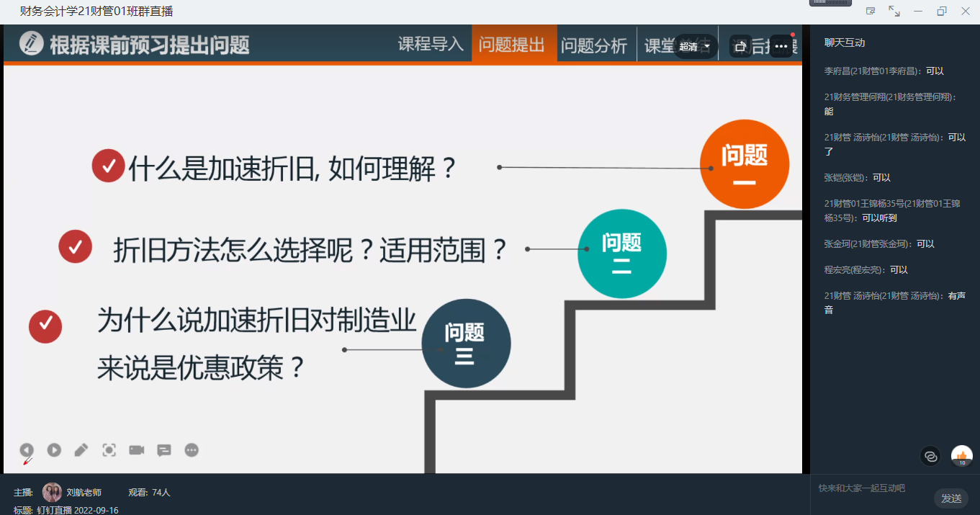Image resolution: width=980 pixels, height=515 pixels.
Task: Click the thumbs-up like button
Action: pyautogui.click(x=961, y=455)
